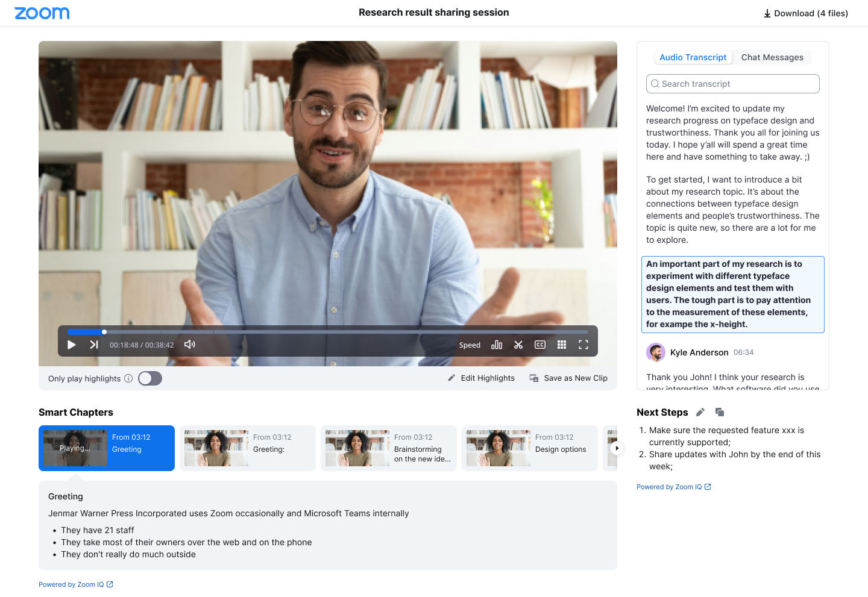Show info about Only play highlights
Screen dimensions: 868x597
[128, 378]
